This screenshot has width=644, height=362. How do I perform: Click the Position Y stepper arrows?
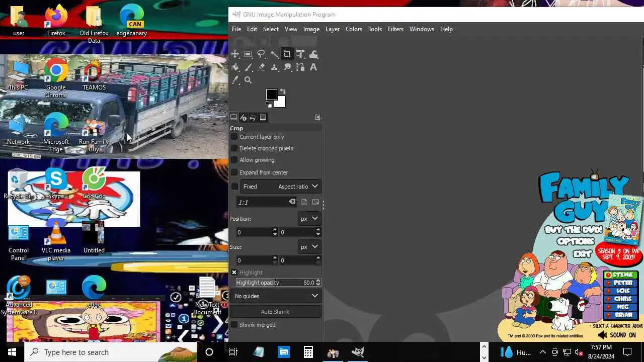coord(318,232)
